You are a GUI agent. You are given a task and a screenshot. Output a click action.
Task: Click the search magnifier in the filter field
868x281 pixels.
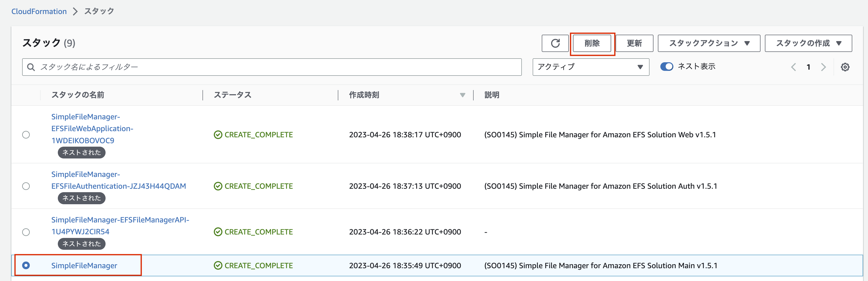pos(31,67)
